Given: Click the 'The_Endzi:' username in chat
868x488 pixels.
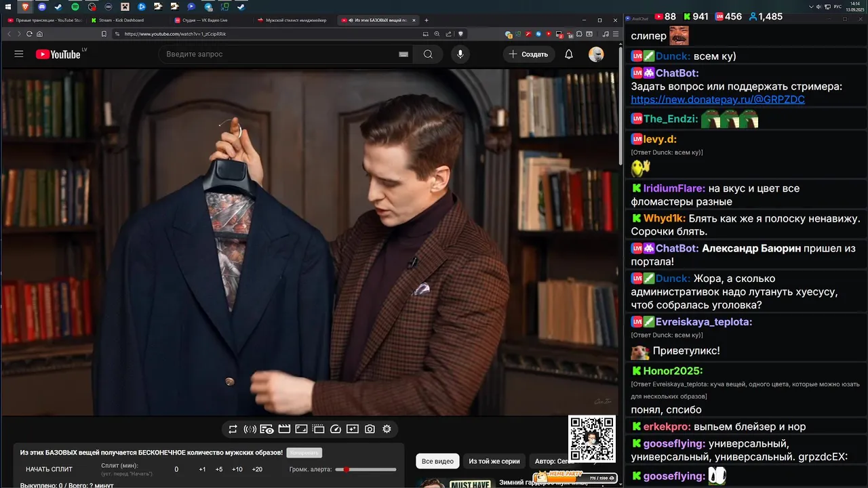Looking at the screenshot, I should point(671,119).
